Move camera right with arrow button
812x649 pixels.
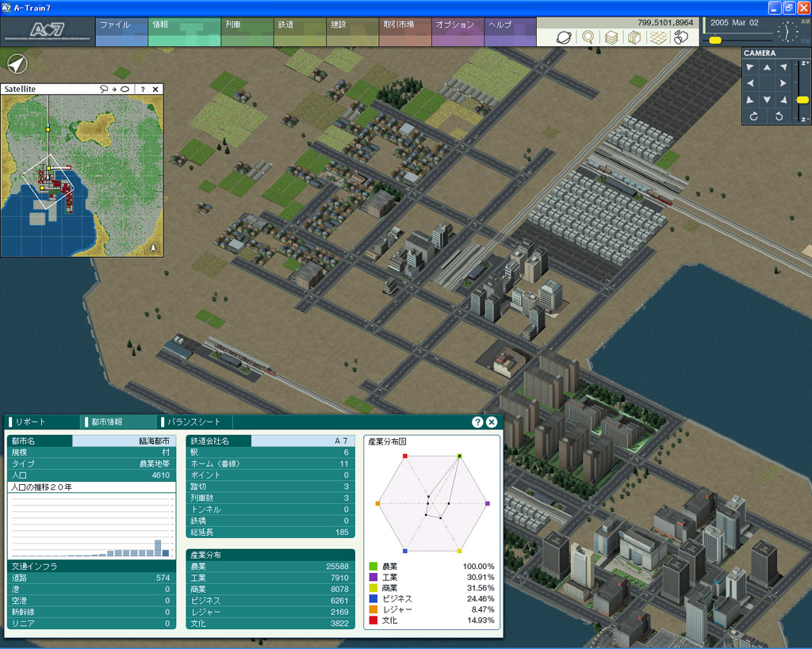[x=783, y=83]
